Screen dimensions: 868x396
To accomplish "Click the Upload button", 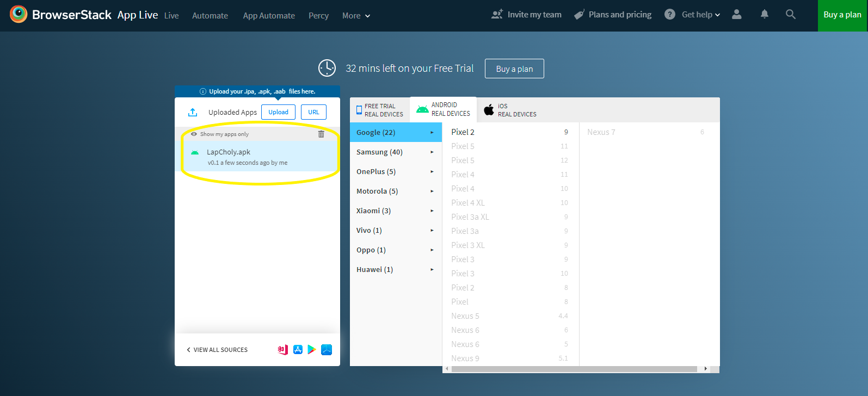I will pyautogui.click(x=278, y=112).
